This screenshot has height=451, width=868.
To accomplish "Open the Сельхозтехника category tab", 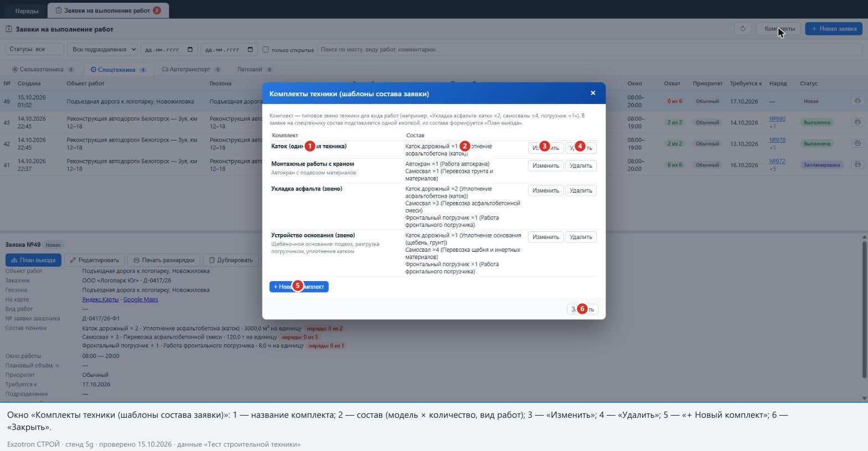I will click(x=44, y=70).
